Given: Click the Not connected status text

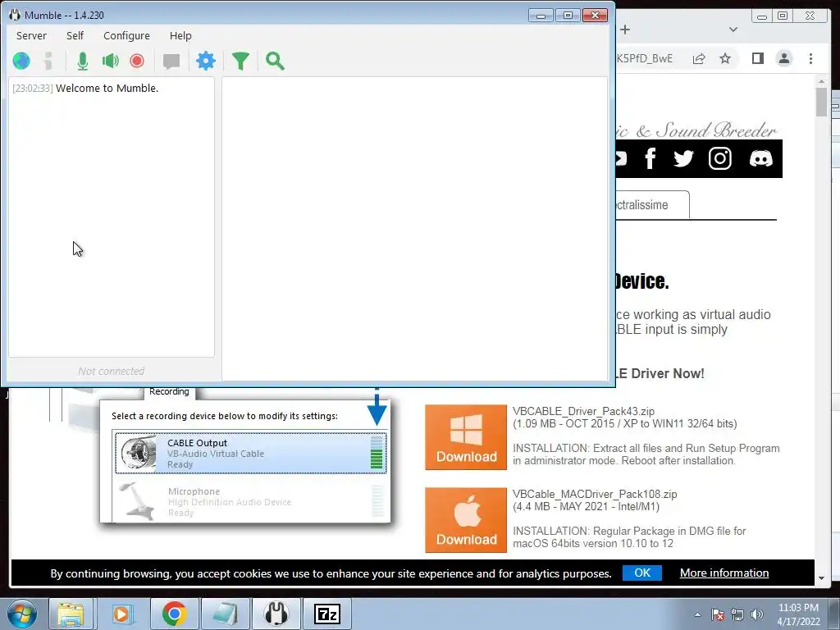Looking at the screenshot, I should (112, 372).
